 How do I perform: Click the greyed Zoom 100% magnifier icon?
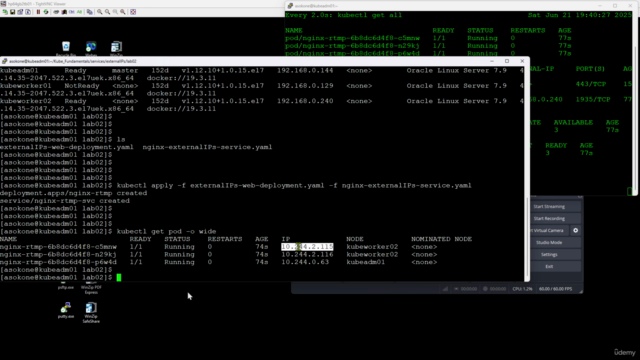point(115,12)
